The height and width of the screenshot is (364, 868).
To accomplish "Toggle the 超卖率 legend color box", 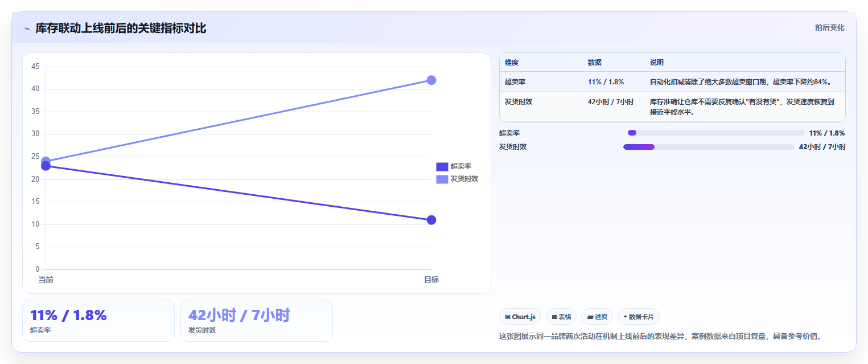I will pos(442,166).
